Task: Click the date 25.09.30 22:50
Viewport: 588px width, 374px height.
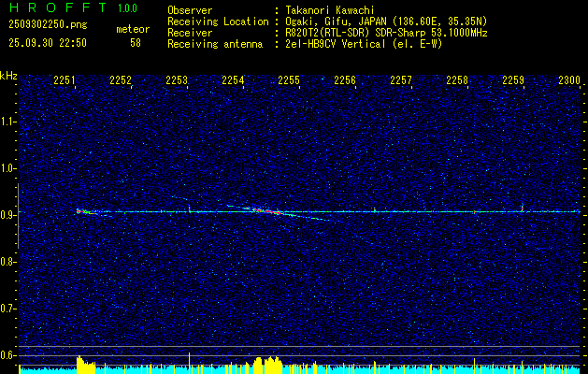Action: click(x=48, y=43)
